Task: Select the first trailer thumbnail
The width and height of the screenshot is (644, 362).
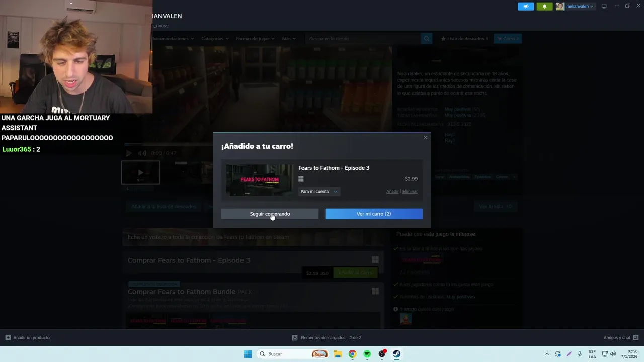Action: 140,172
